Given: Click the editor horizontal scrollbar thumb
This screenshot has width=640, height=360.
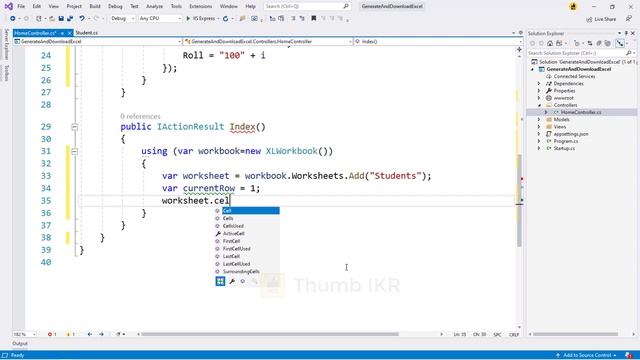Looking at the screenshot, I should (270, 334).
